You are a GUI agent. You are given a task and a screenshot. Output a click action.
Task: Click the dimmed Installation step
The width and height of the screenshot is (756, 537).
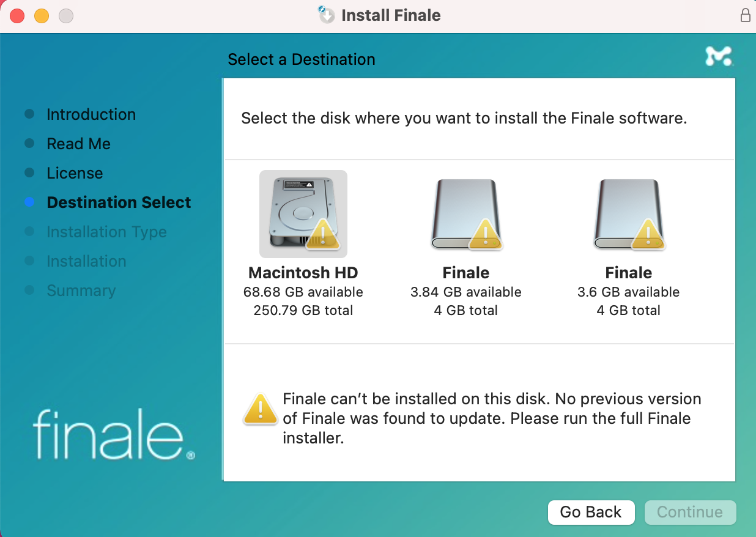(x=86, y=261)
